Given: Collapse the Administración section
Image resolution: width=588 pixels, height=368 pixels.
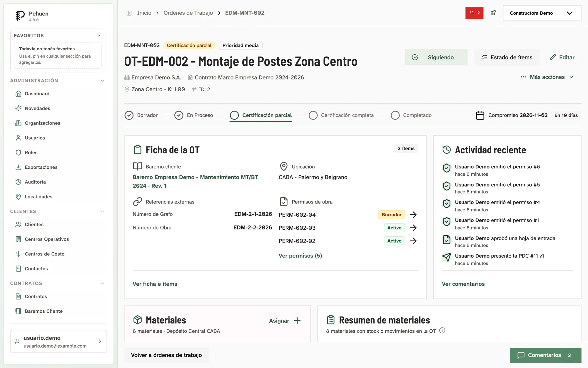Looking at the screenshot, I should [x=102, y=81].
